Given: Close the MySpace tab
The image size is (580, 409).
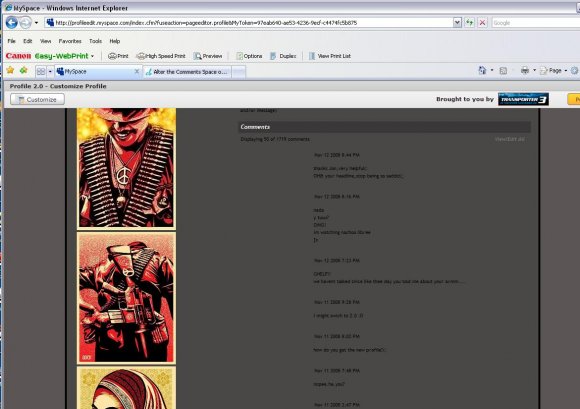Looking at the screenshot, I should [x=136, y=71].
